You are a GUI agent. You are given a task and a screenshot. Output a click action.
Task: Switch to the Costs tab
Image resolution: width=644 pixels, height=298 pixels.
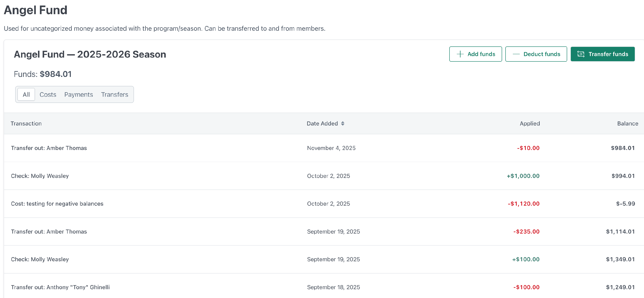(x=48, y=94)
